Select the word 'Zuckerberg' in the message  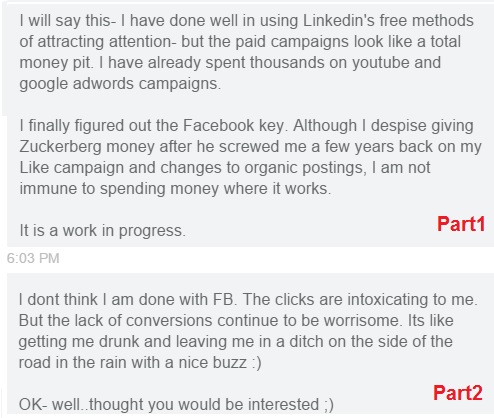[x=60, y=147]
